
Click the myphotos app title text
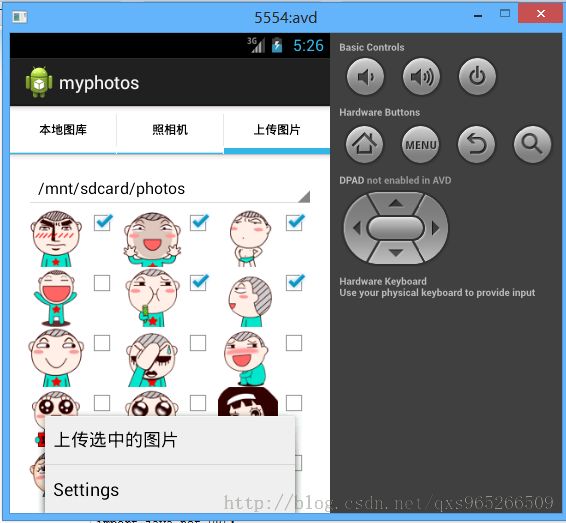click(x=99, y=83)
